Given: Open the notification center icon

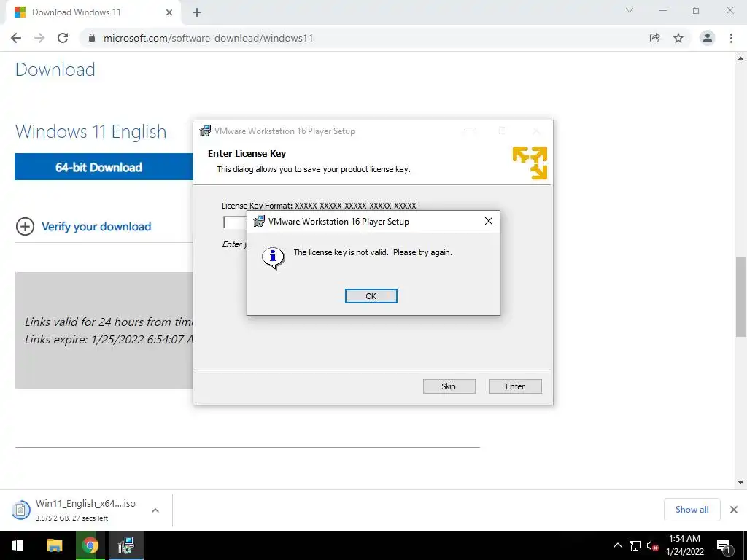Looking at the screenshot, I should 724,545.
